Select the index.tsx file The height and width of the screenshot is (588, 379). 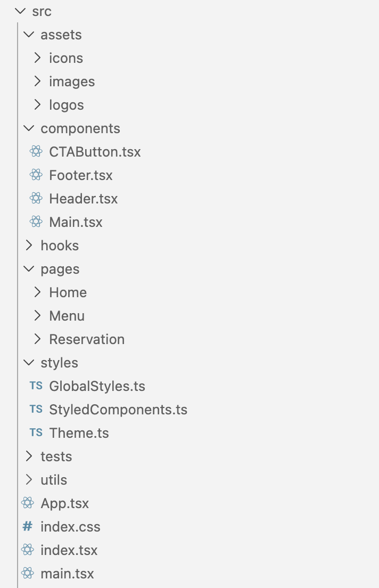pyautogui.click(x=69, y=550)
